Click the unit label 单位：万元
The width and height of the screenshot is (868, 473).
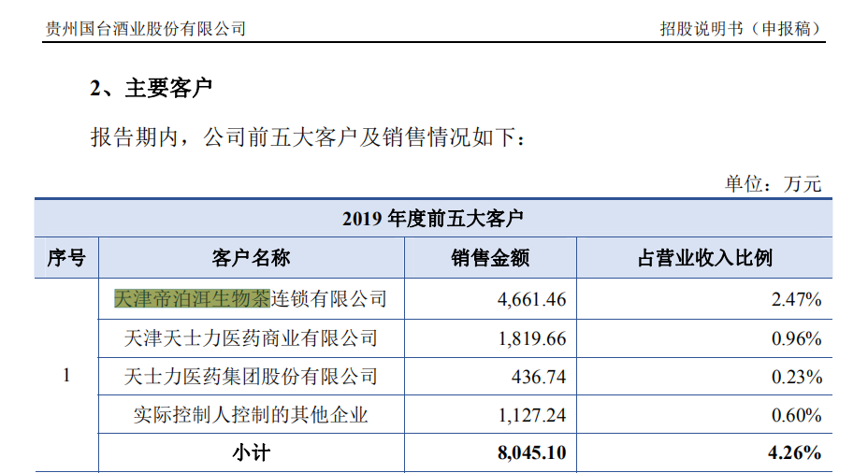[774, 183]
